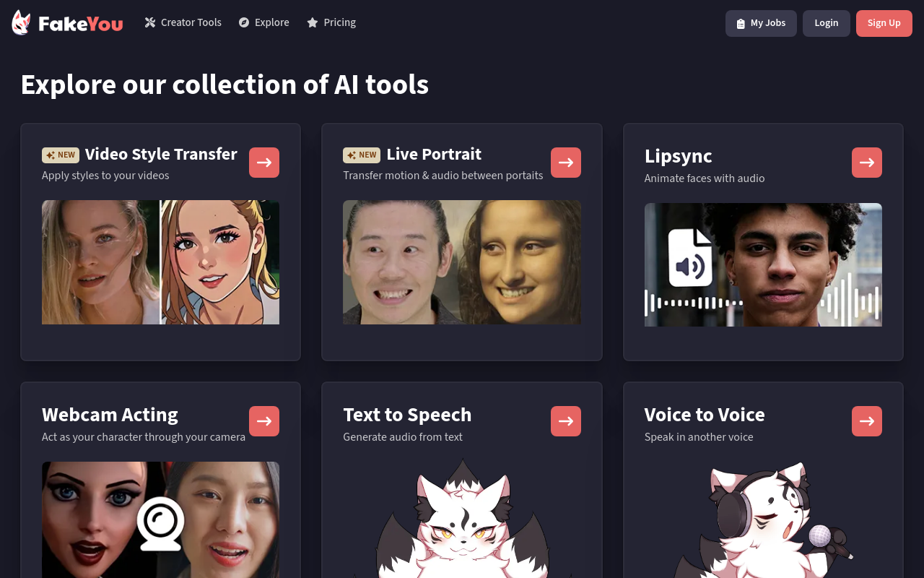Click the Video Style Transfer arrow icon
Viewport: 924px width, 578px height.
click(x=264, y=163)
